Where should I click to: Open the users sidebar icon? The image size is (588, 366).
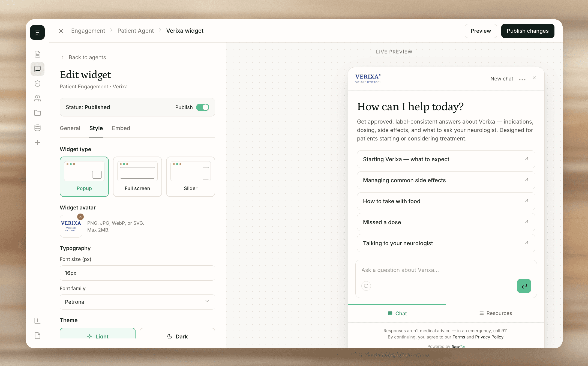(x=37, y=98)
